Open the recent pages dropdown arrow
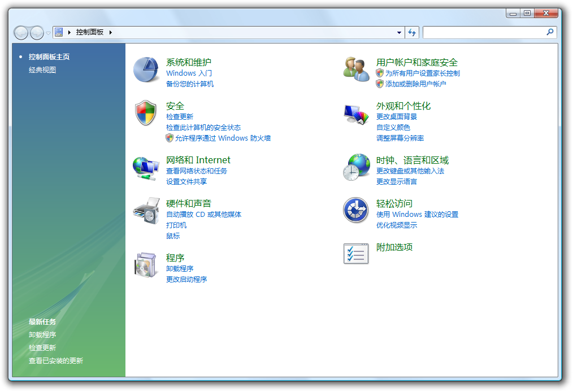This screenshot has height=392, width=573. [x=48, y=33]
